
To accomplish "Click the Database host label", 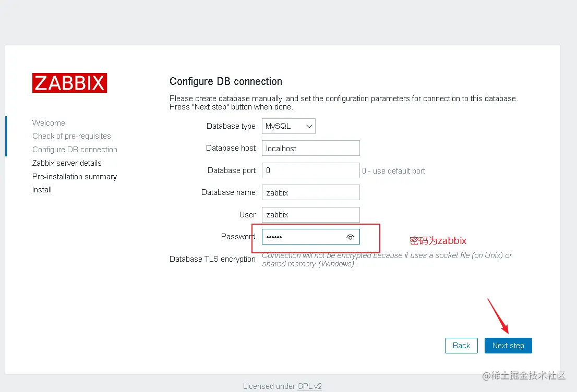I will (231, 148).
